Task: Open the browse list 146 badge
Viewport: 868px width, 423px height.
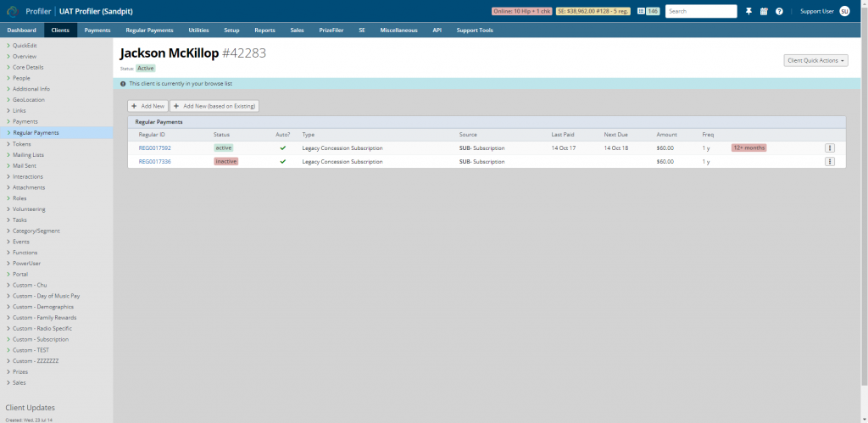Action: [648, 11]
